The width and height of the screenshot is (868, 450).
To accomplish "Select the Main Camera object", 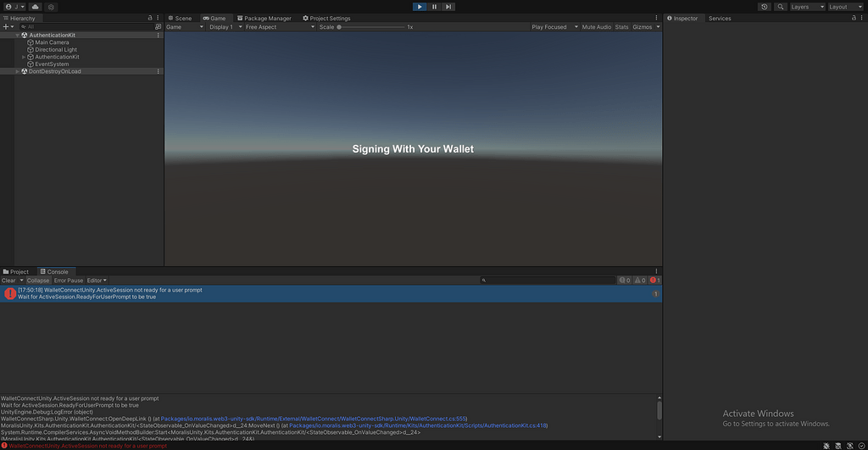I will tap(52, 42).
